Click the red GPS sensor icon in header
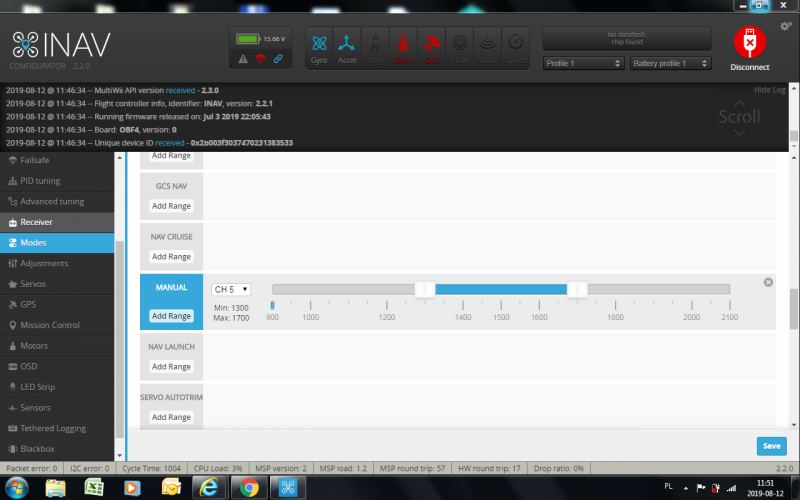This screenshot has height=500, width=800. click(x=431, y=47)
